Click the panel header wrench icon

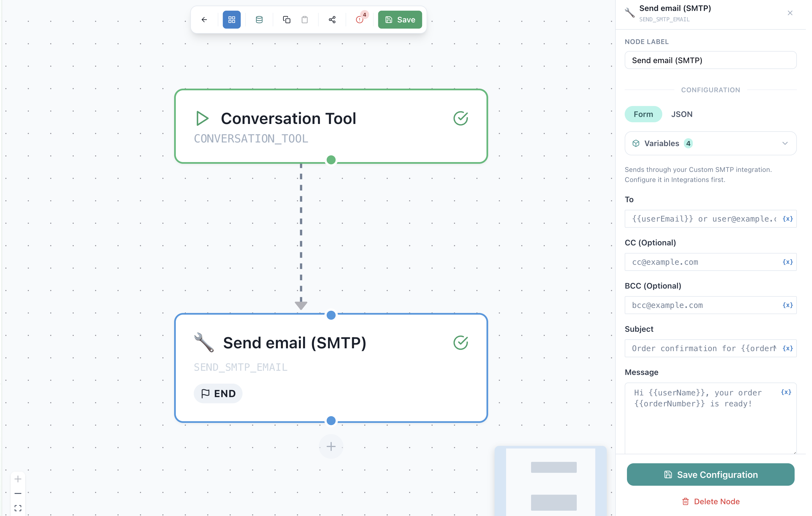click(629, 13)
